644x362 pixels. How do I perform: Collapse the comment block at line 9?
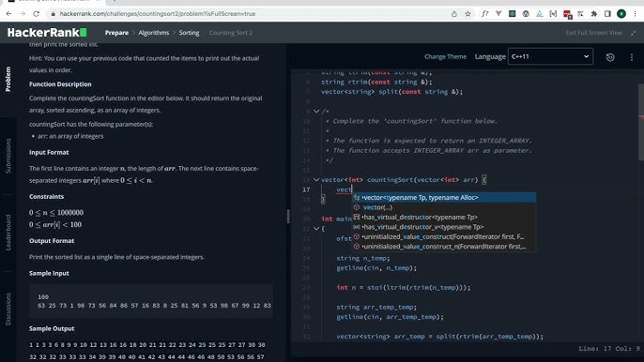point(316,111)
